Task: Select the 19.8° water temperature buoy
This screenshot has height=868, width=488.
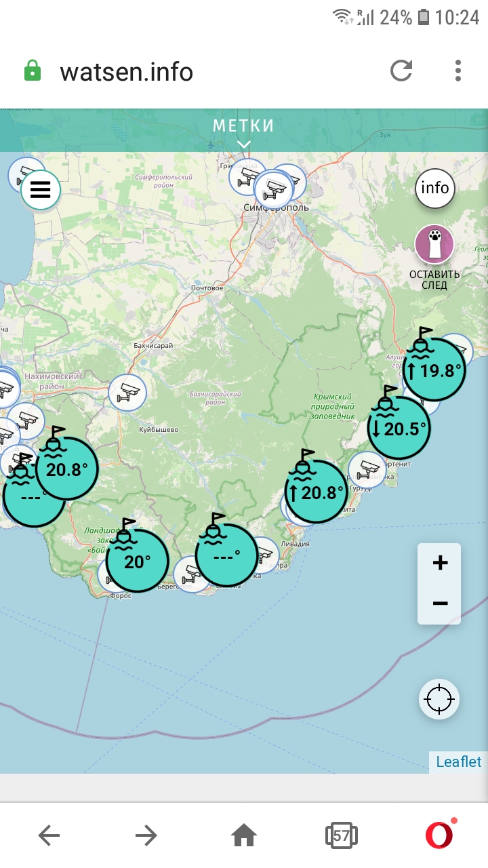Action: point(434,370)
